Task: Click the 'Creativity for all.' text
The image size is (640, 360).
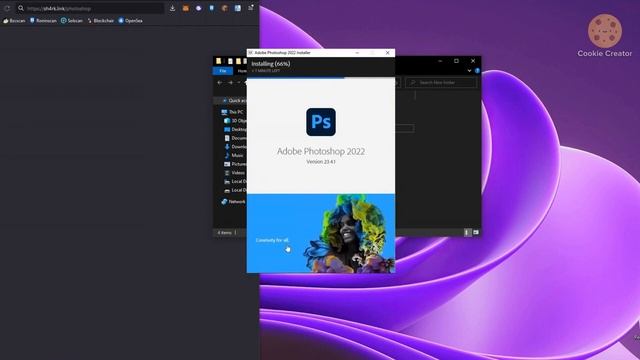Action: [x=272, y=240]
